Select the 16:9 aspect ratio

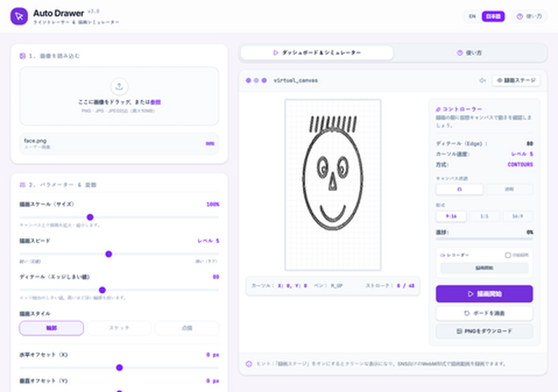click(x=518, y=216)
